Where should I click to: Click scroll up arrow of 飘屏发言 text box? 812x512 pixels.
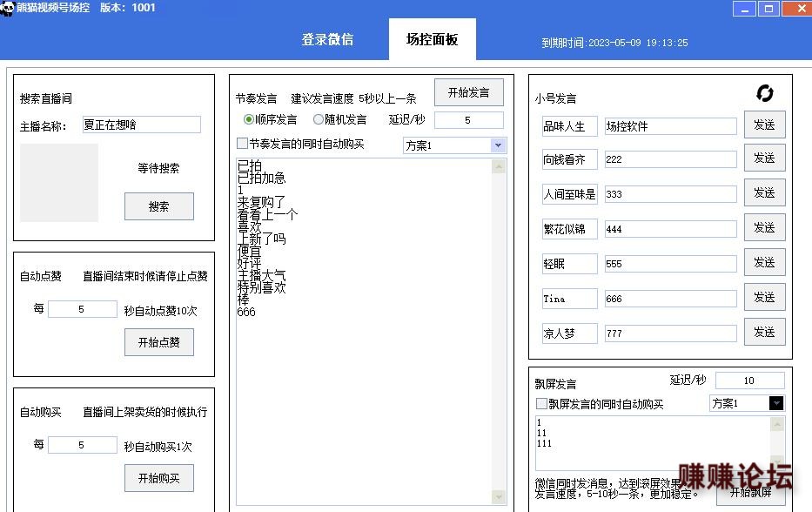(x=777, y=424)
